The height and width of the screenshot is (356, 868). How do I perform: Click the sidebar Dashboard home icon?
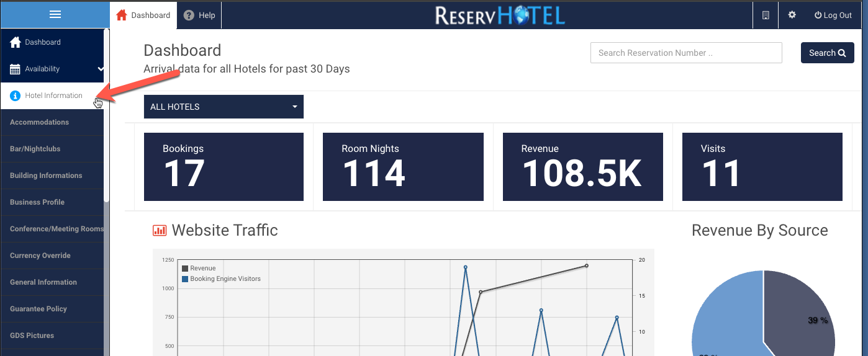[16, 42]
